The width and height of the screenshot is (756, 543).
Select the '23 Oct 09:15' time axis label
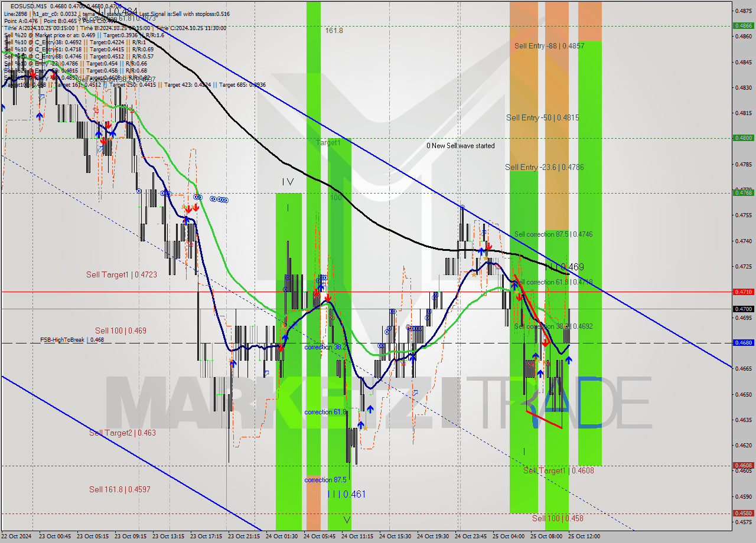130,537
